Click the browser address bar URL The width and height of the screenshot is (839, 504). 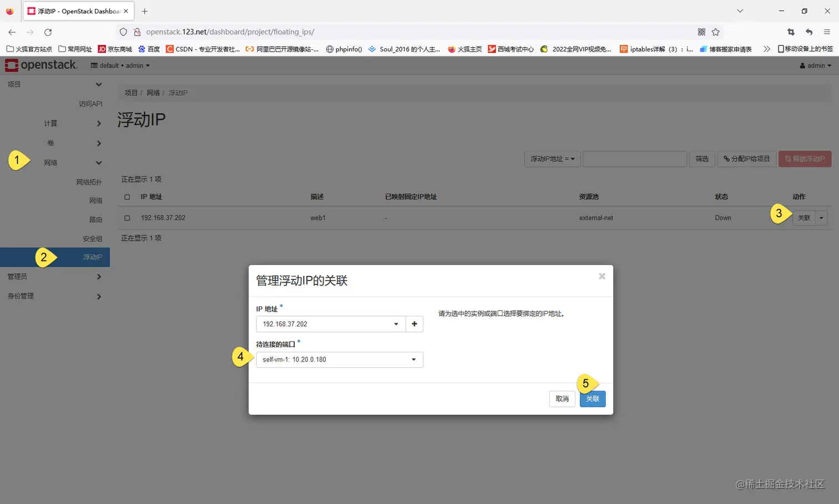[230, 32]
